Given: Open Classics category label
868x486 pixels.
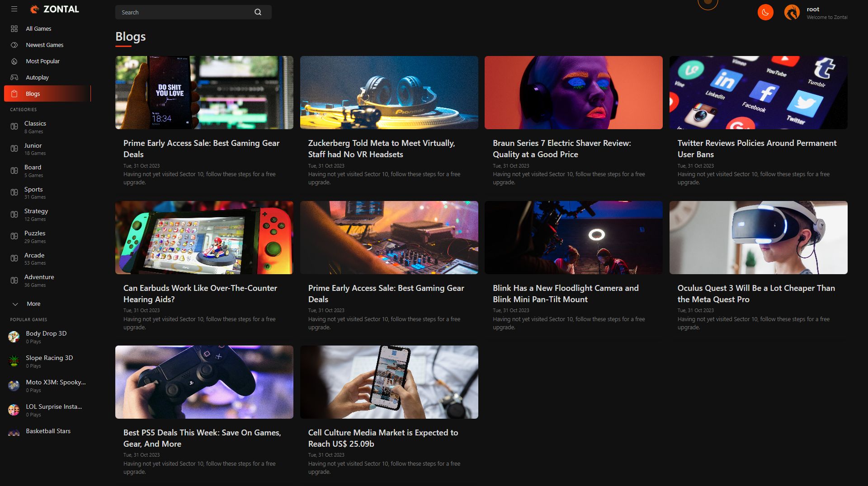Looking at the screenshot, I should (x=35, y=123).
